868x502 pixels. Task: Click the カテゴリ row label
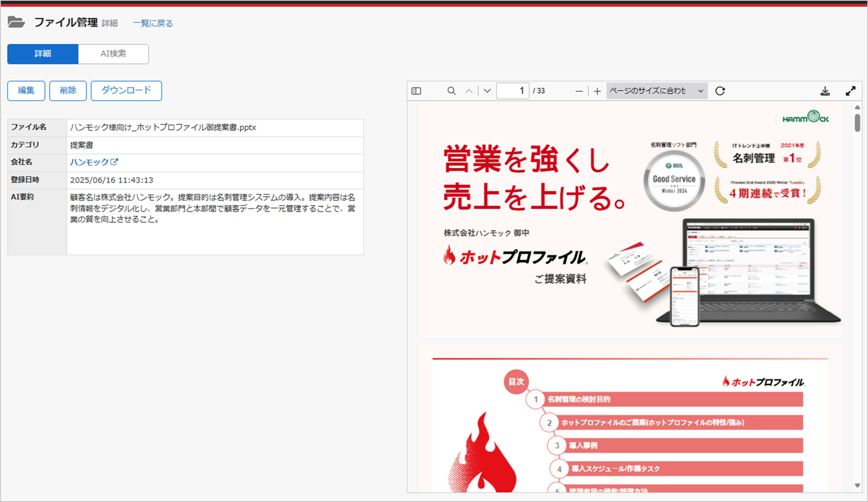coord(25,145)
